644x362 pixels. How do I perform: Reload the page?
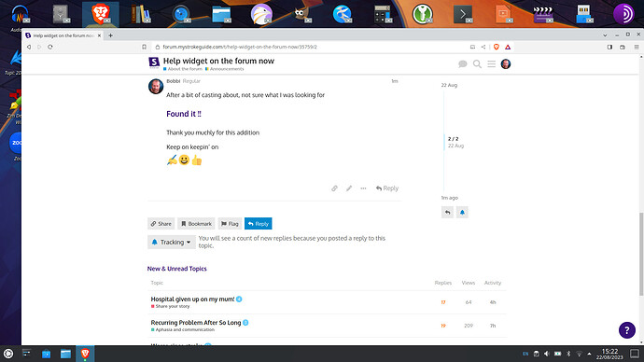pyautogui.click(x=50, y=47)
